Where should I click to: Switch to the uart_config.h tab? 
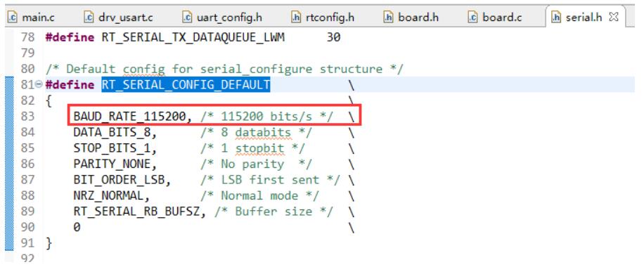tap(223, 18)
